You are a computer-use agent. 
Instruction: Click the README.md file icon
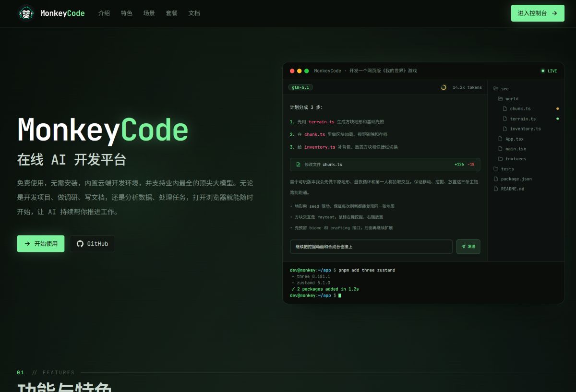click(496, 189)
